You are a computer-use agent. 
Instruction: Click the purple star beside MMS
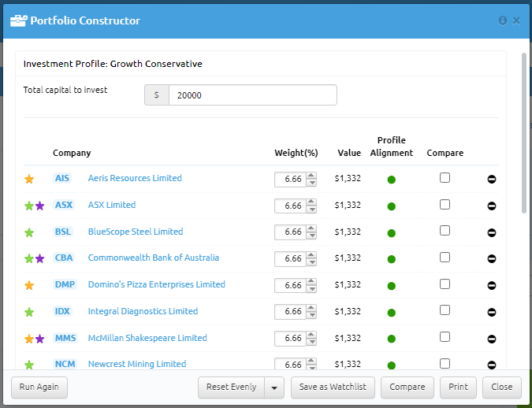pos(39,339)
